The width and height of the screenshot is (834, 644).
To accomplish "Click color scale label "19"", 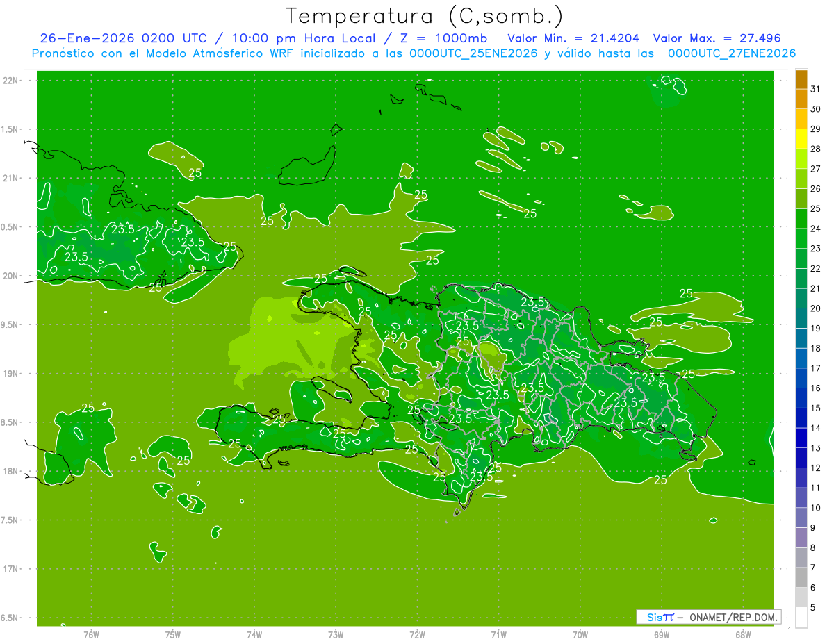I will tap(815, 329).
